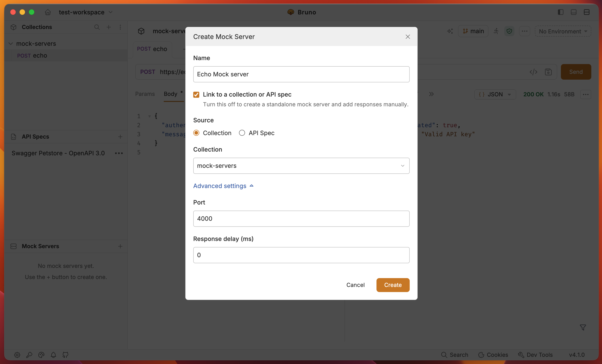The width and height of the screenshot is (602, 364).
Task: Open GitHub icon in status bar
Action: [65, 355]
